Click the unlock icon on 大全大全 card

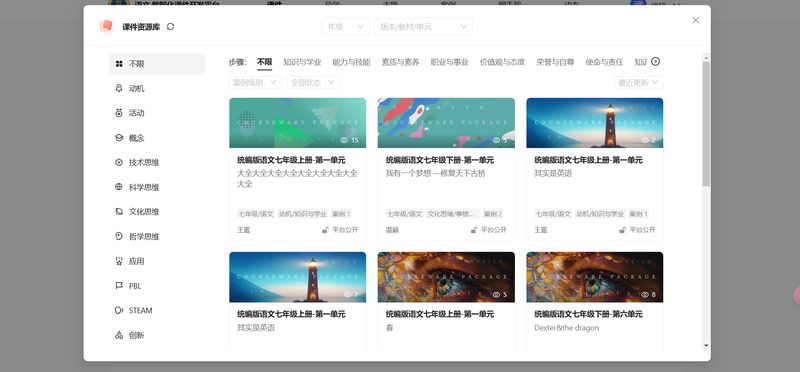point(325,230)
